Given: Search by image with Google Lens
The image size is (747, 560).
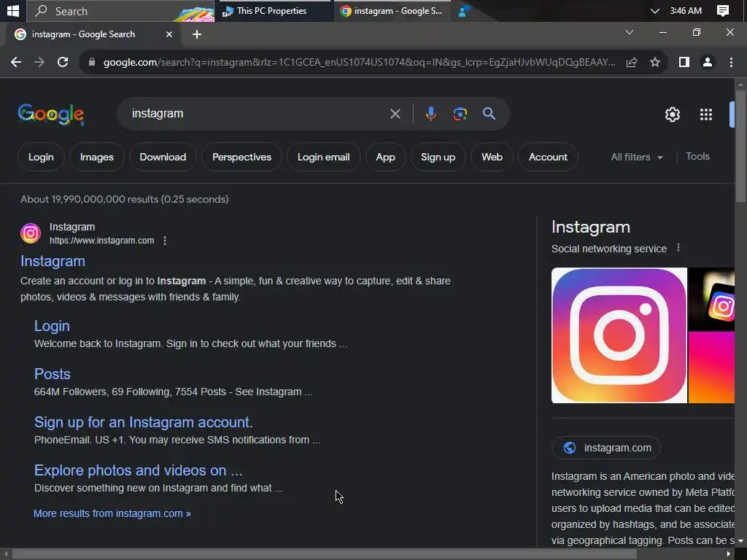Looking at the screenshot, I should [x=460, y=114].
